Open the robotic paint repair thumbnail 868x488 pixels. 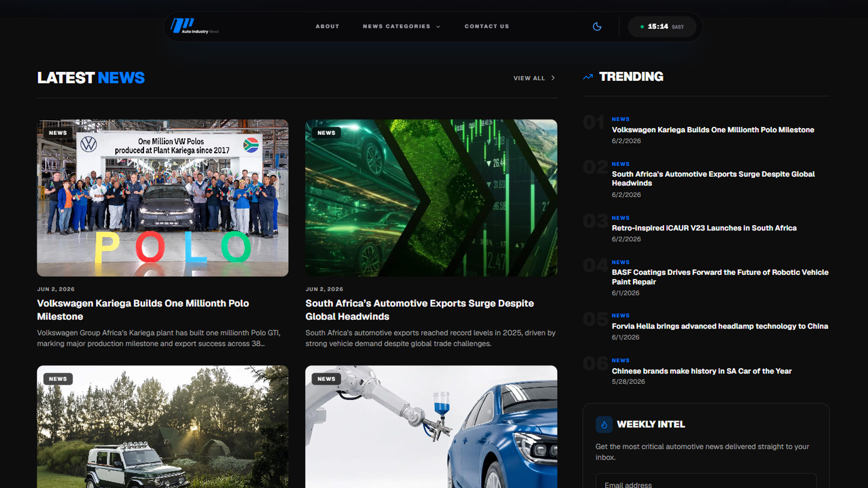[431, 427]
